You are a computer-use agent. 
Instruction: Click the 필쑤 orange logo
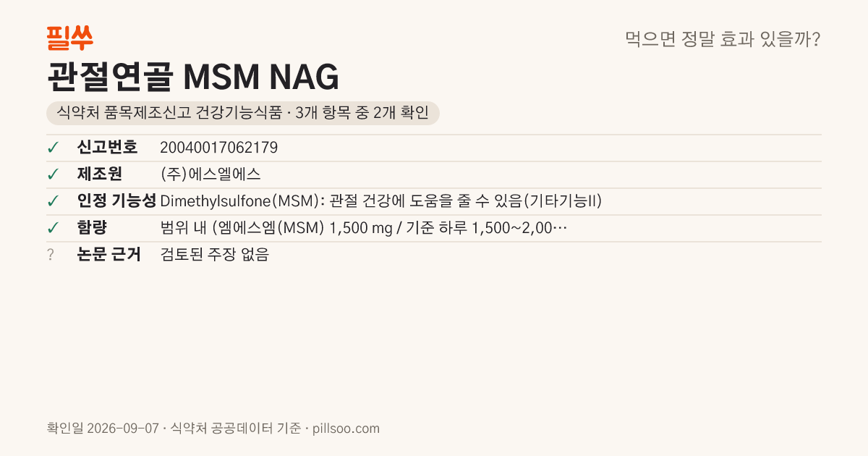tap(69, 38)
